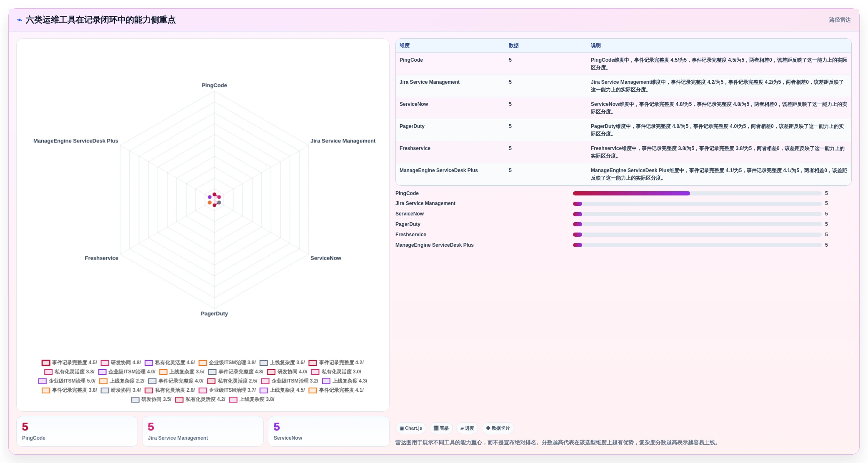Click the 表格 grid chip icon
This screenshot has height=463, width=868.
436,428
